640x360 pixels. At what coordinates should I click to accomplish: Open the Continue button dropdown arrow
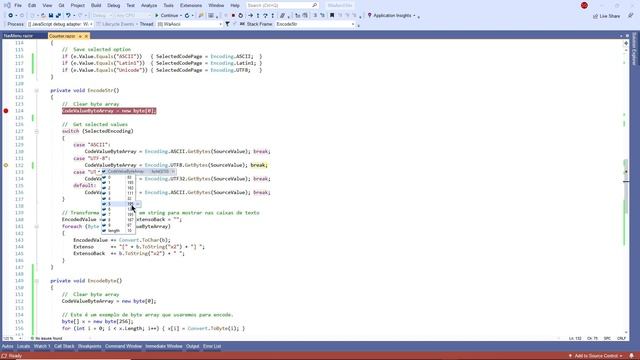click(181, 16)
